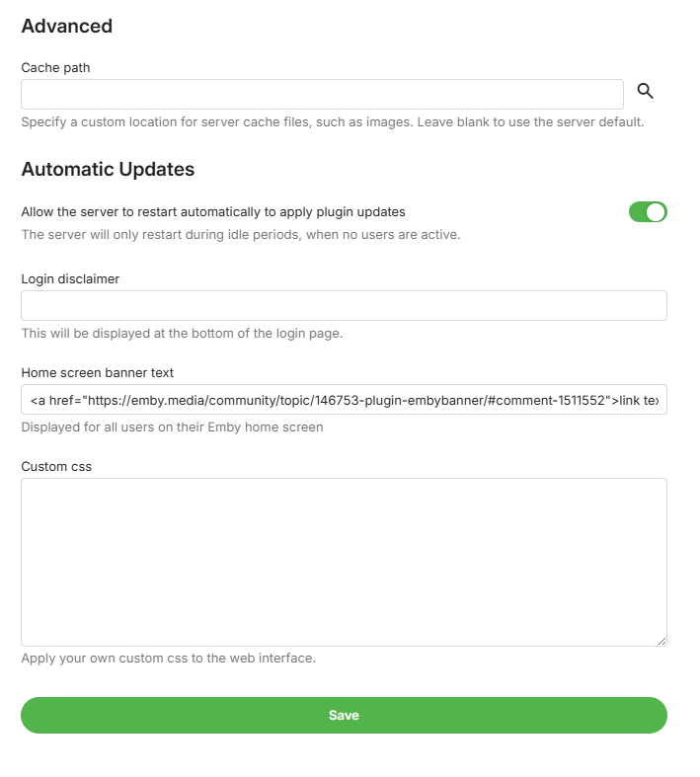Disable automatic server restart for plugin updates
700x777 pixels.
(648, 211)
